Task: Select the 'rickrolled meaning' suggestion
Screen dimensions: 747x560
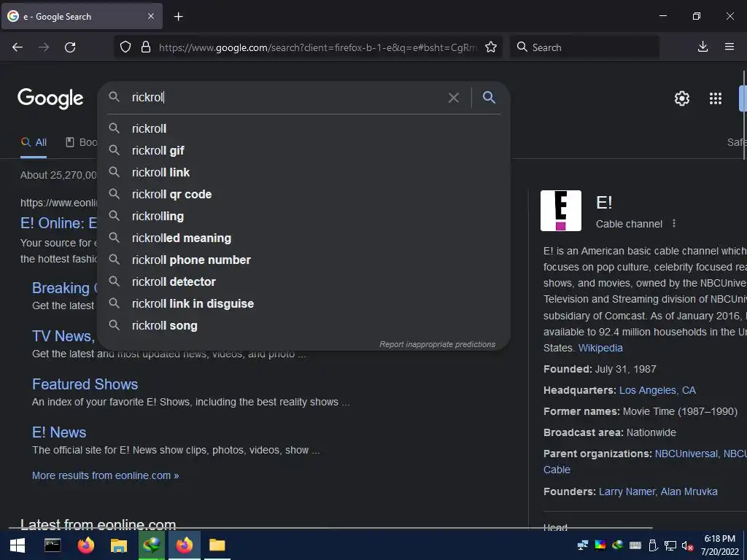Action: [x=304, y=238]
